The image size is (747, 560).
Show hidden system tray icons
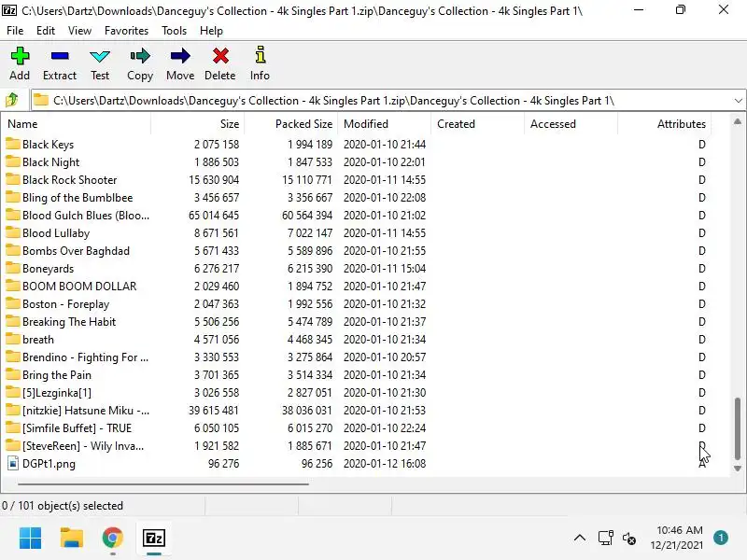[x=580, y=539]
